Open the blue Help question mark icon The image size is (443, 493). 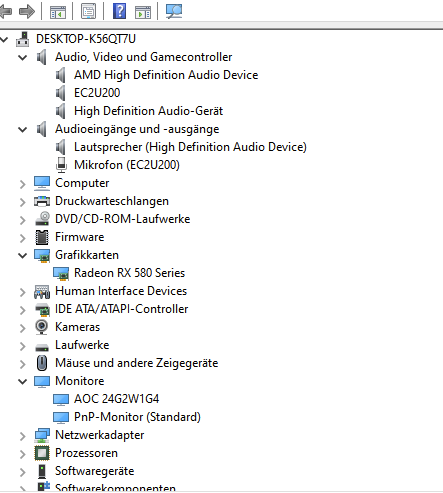(x=119, y=12)
